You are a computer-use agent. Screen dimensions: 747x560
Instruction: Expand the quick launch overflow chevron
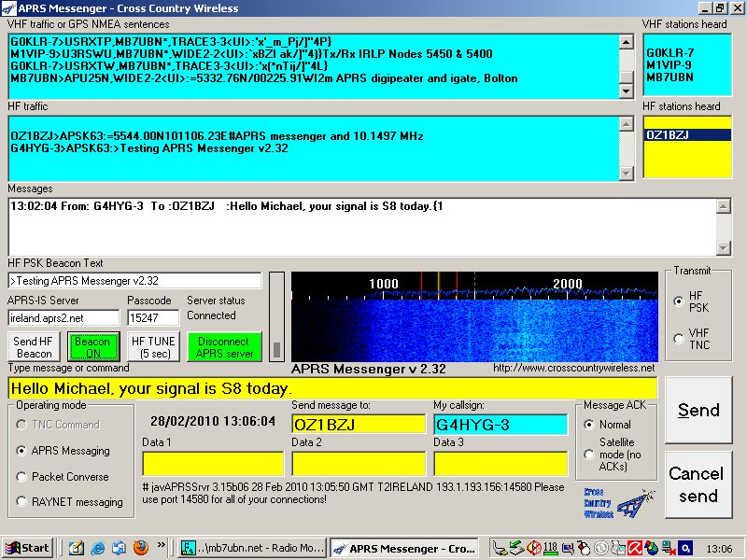click(162, 544)
